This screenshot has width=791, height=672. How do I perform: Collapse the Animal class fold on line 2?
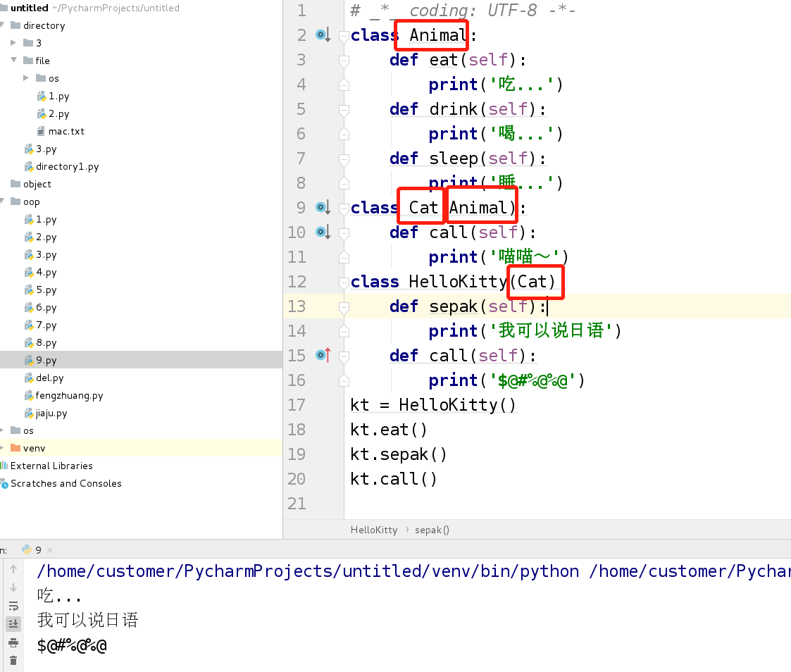click(x=344, y=35)
